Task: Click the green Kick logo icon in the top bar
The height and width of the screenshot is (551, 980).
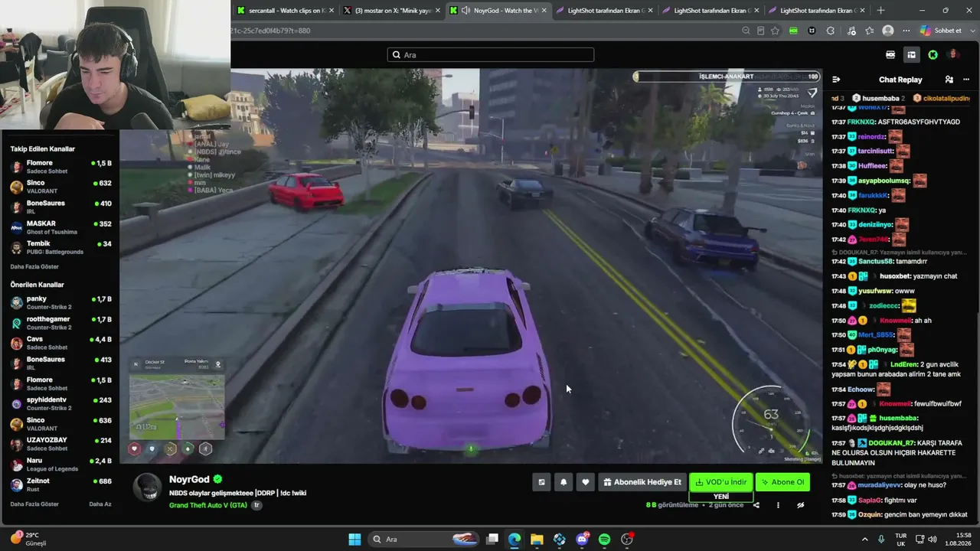Action: [933, 55]
